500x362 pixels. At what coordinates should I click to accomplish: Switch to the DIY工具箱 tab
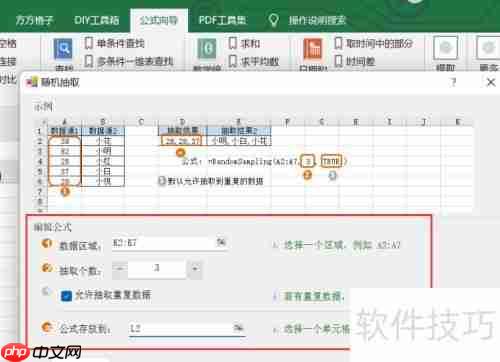coord(96,20)
